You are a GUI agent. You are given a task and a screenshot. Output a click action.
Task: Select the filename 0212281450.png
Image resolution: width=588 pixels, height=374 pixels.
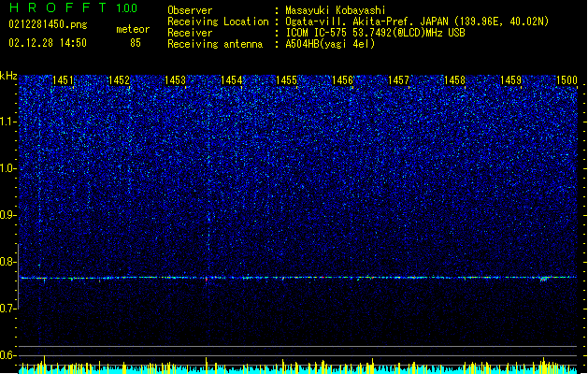(48, 24)
